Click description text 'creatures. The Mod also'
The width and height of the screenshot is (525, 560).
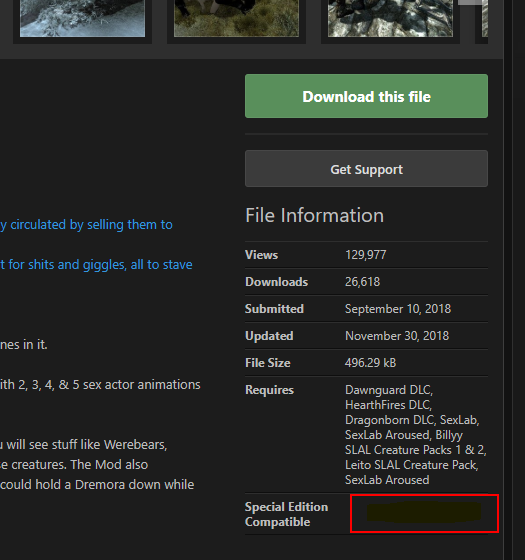click(79, 465)
